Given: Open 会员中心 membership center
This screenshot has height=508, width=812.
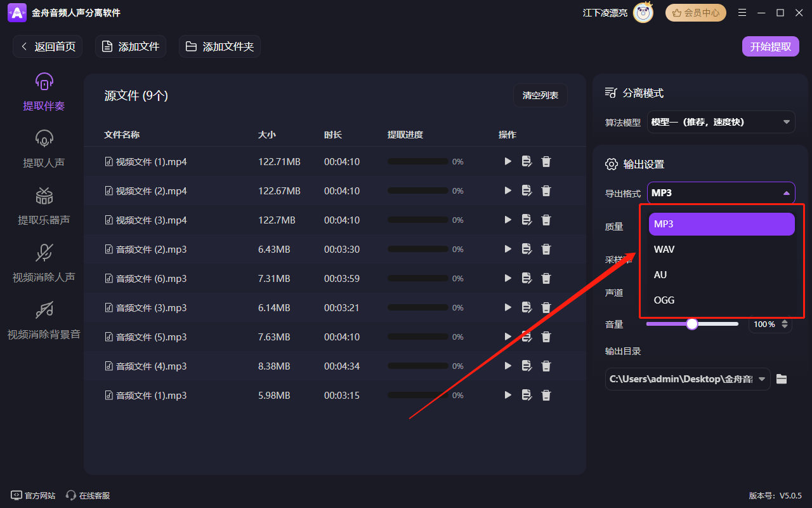Looking at the screenshot, I should click(x=695, y=12).
